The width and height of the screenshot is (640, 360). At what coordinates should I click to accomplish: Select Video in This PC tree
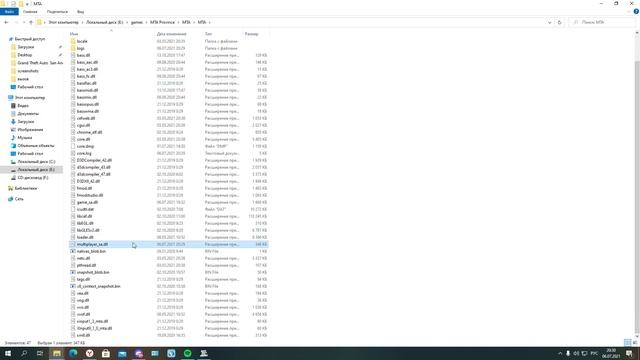tap(23, 106)
